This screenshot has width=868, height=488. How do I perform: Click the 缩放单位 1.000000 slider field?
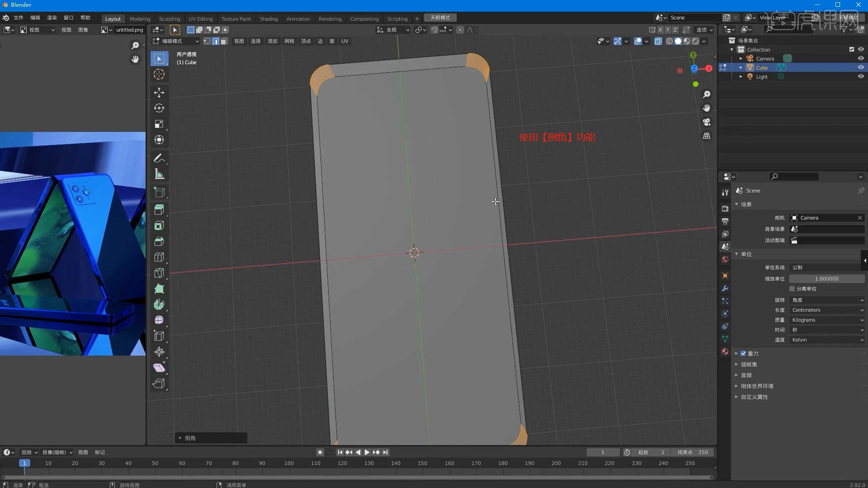point(827,279)
